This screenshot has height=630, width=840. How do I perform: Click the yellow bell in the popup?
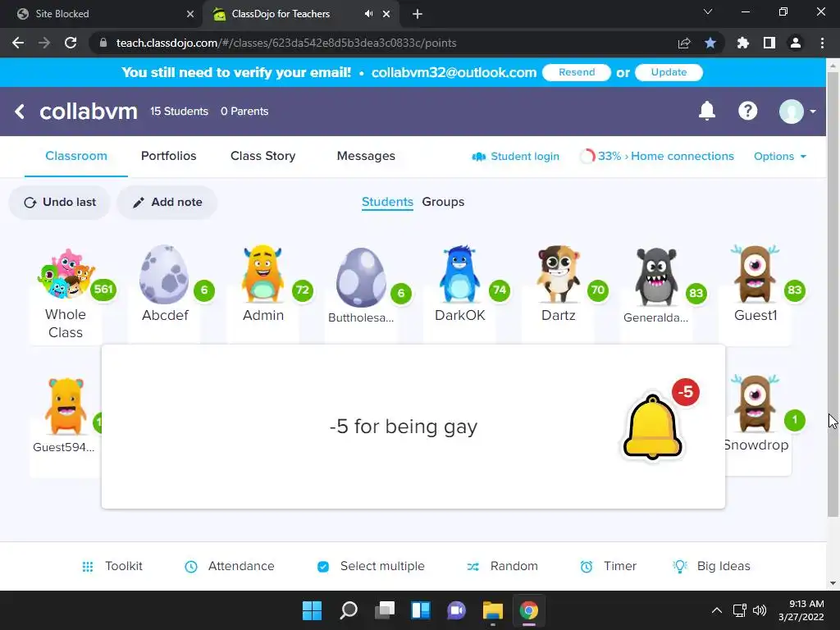pyautogui.click(x=652, y=427)
